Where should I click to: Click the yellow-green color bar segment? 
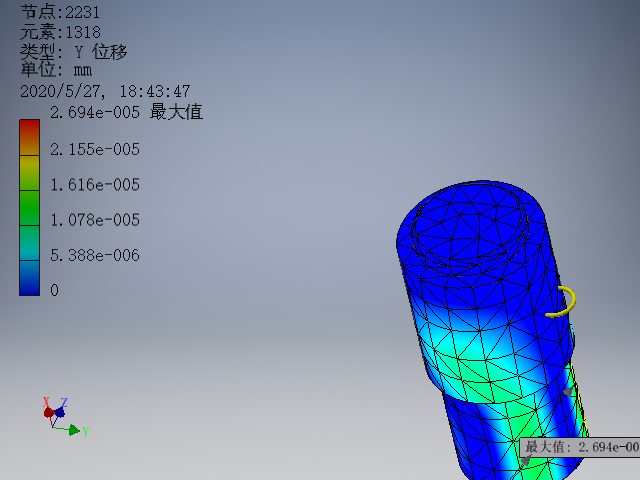click(29, 173)
